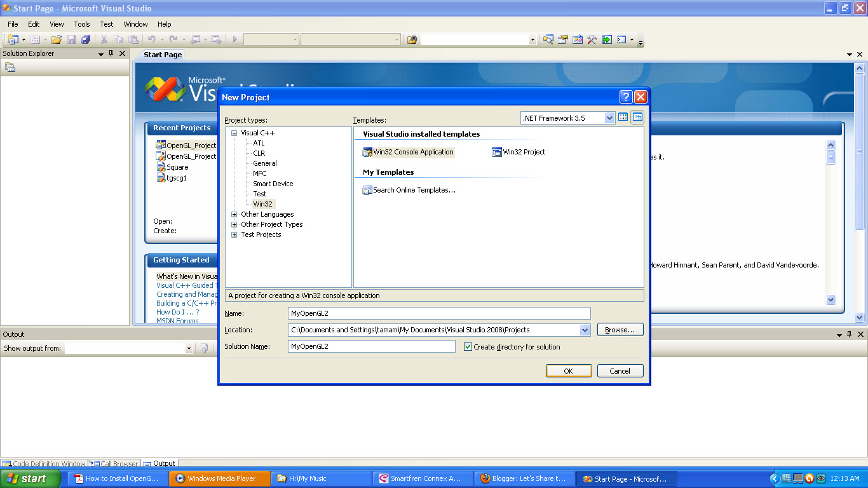Click the New Project toolbar icon

click(x=13, y=39)
